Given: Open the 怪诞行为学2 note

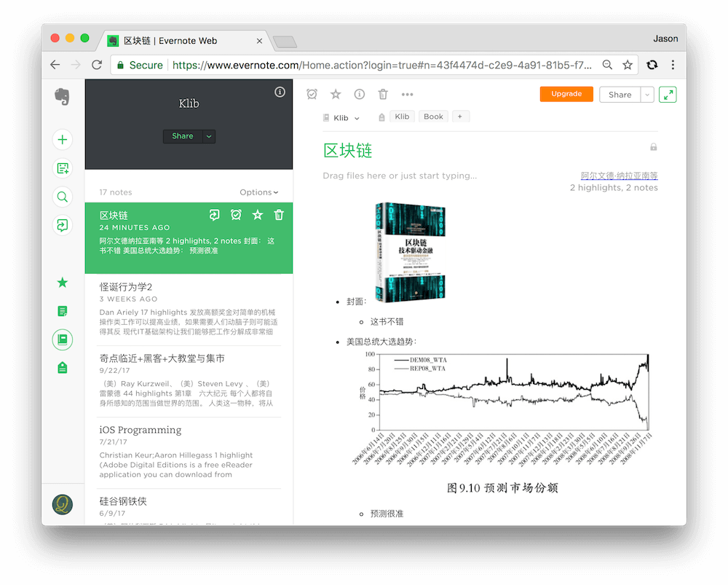Looking at the screenshot, I should click(x=189, y=310).
